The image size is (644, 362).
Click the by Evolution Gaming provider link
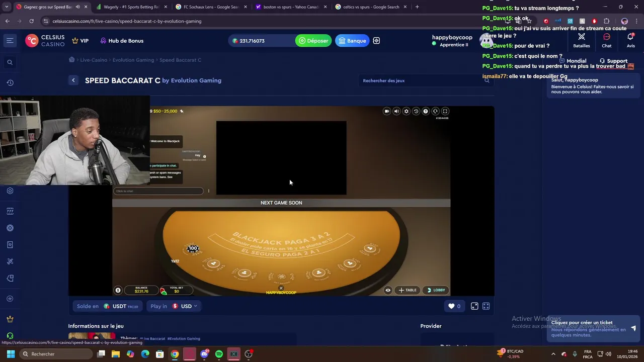pos(192,80)
